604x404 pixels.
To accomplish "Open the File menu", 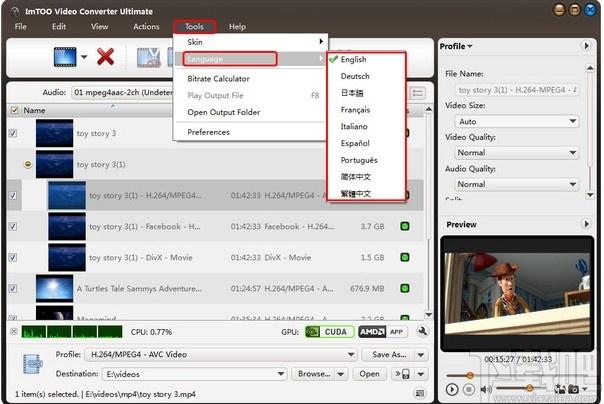I will coord(20,27).
